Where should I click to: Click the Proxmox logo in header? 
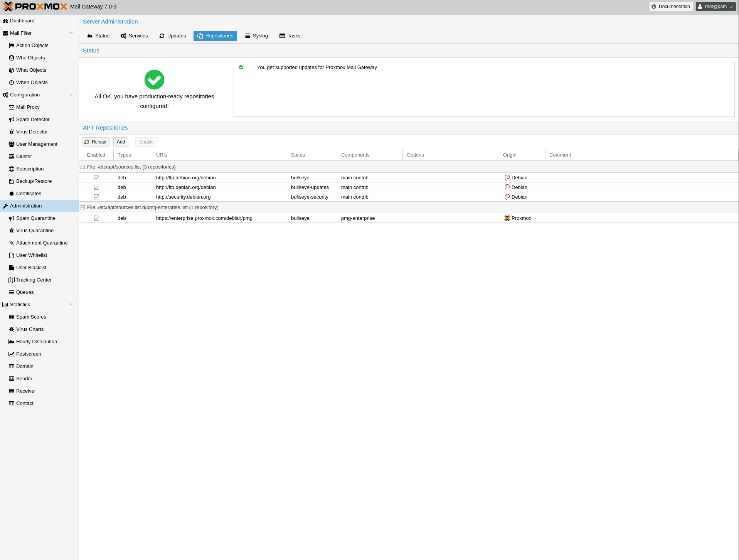[35, 7]
